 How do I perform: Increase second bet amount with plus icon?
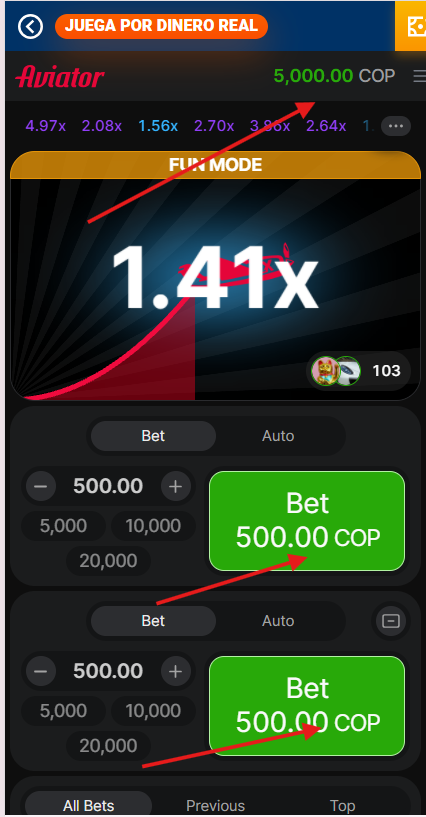(176, 672)
